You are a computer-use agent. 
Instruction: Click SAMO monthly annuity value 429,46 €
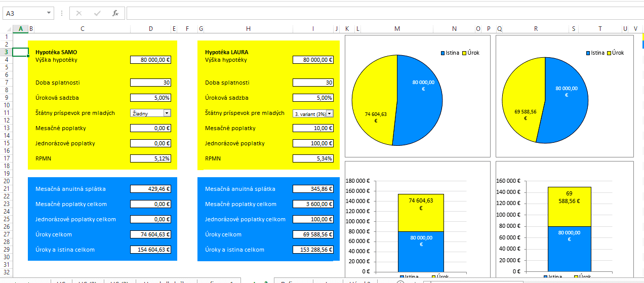[150, 189]
